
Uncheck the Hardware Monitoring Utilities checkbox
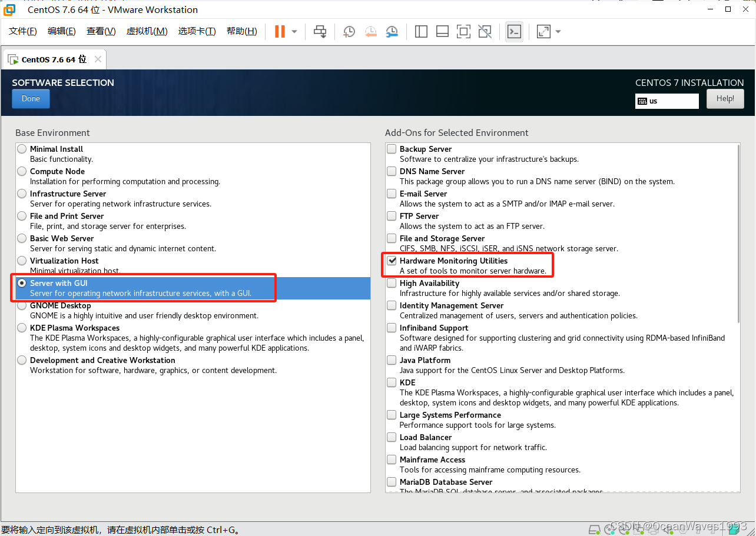coord(392,261)
